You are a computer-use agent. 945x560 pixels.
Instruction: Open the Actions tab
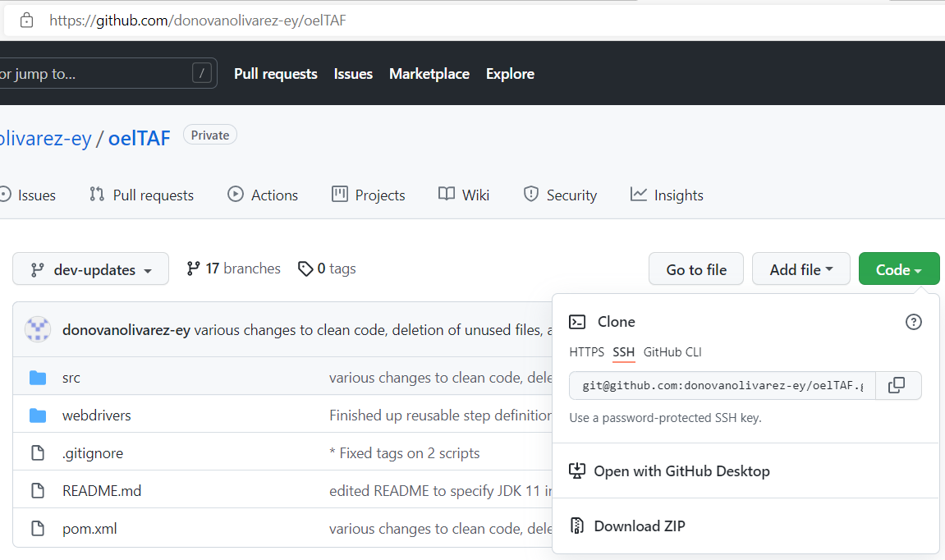coord(263,195)
